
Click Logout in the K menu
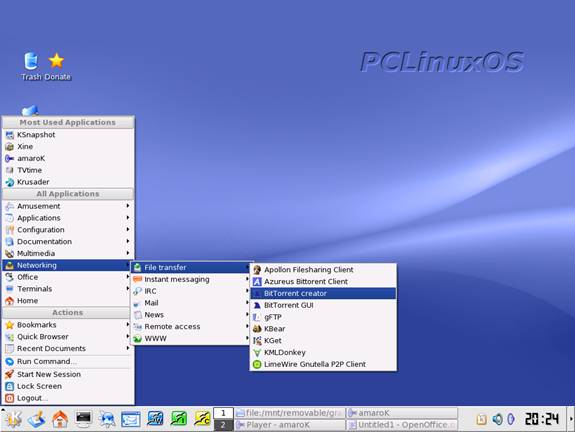[x=68, y=398]
